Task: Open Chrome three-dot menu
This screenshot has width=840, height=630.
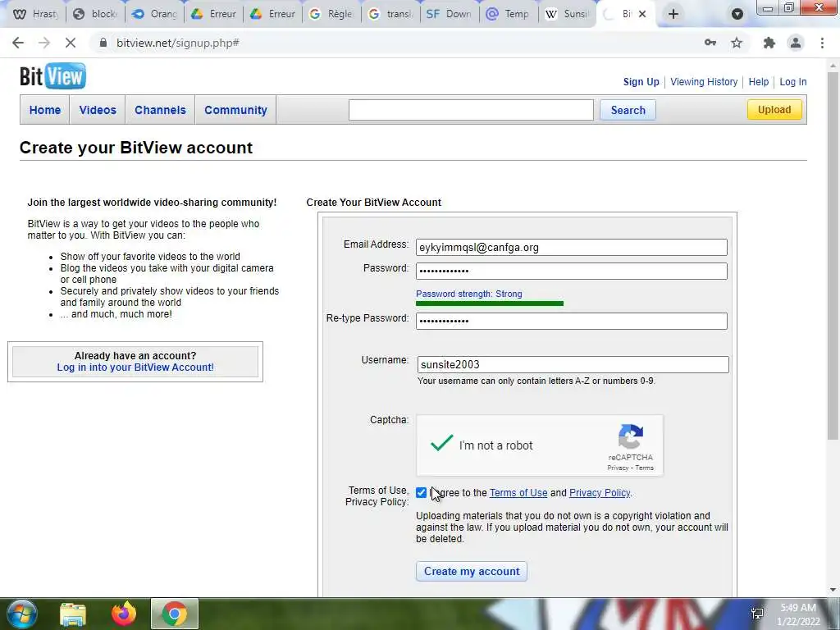Action: tap(822, 43)
